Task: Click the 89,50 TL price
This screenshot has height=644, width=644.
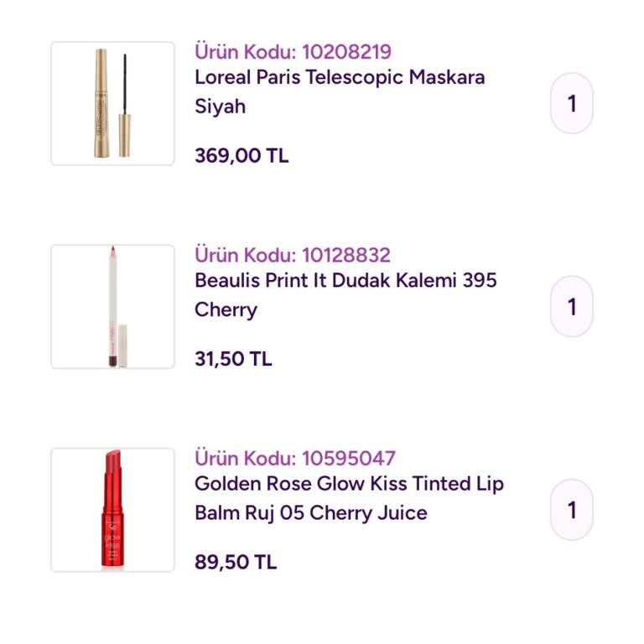Action: pos(236,562)
